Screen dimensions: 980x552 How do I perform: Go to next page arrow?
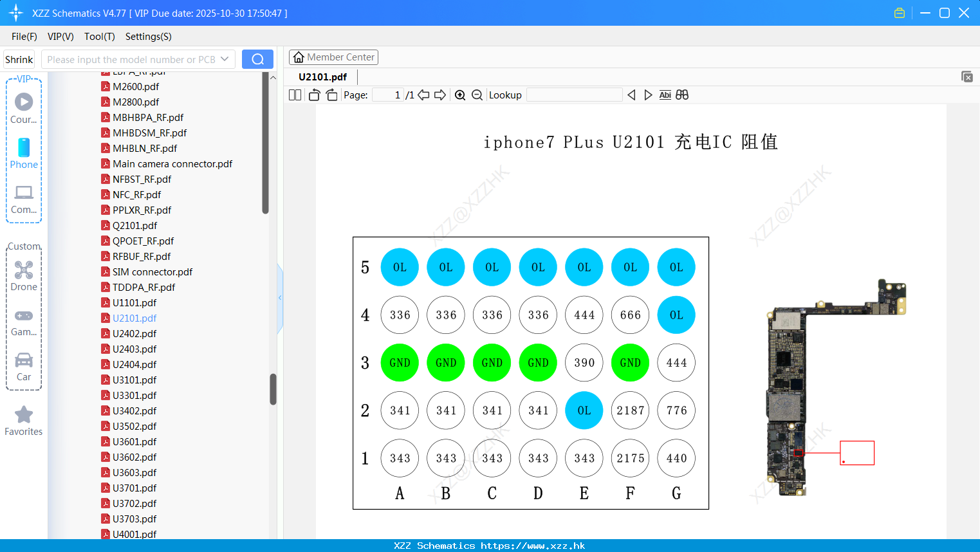[x=440, y=95]
